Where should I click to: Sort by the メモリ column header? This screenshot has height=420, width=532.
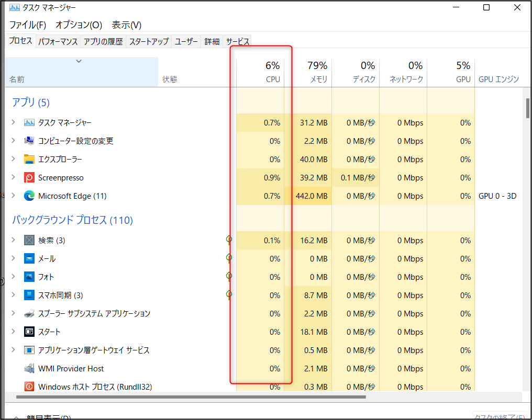pos(308,72)
